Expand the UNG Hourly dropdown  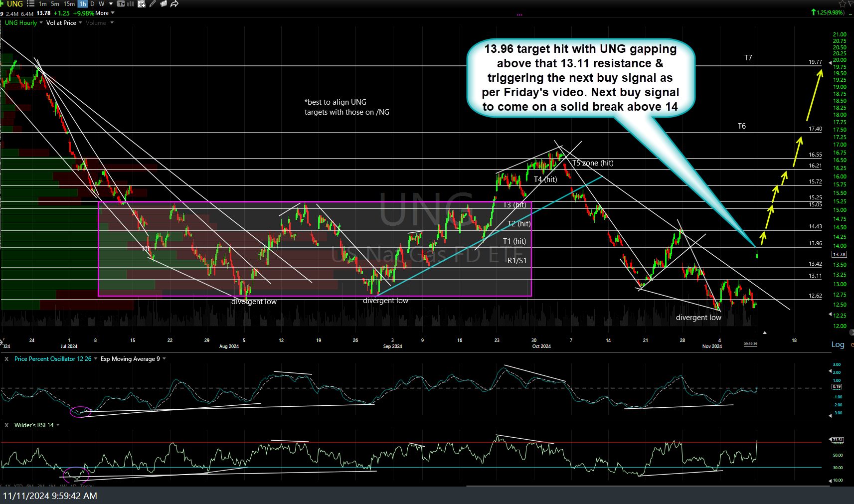(41, 23)
